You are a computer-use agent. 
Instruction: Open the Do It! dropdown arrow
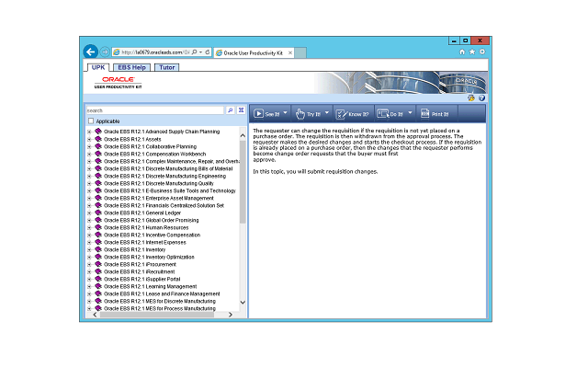click(409, 114)
